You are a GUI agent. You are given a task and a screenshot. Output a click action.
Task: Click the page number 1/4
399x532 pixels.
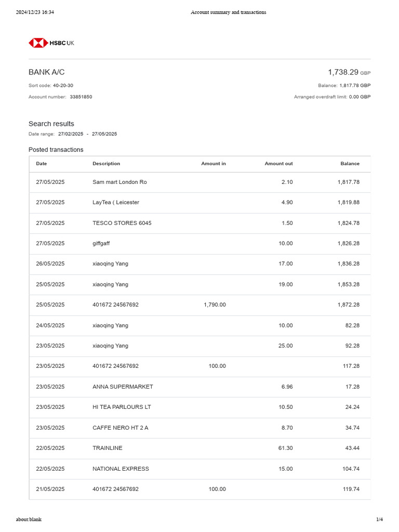380,520
